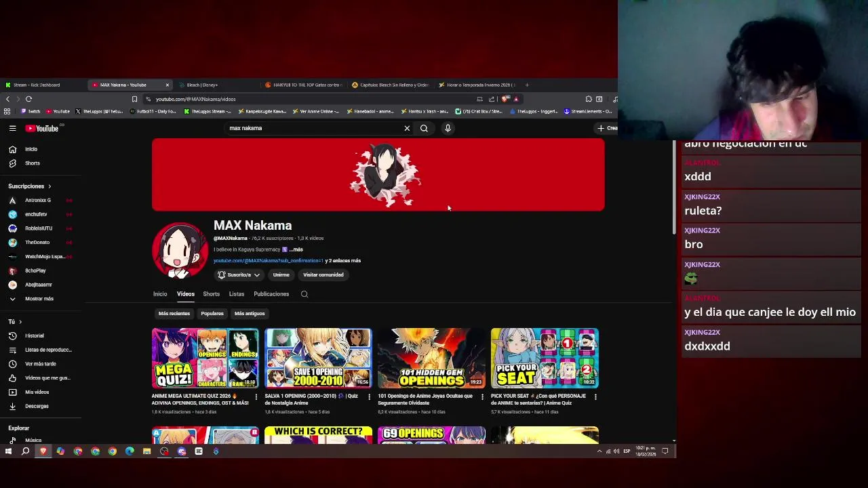Switch to HAIKYU!! TO THE TOP tab

click(x=304, y=85)
